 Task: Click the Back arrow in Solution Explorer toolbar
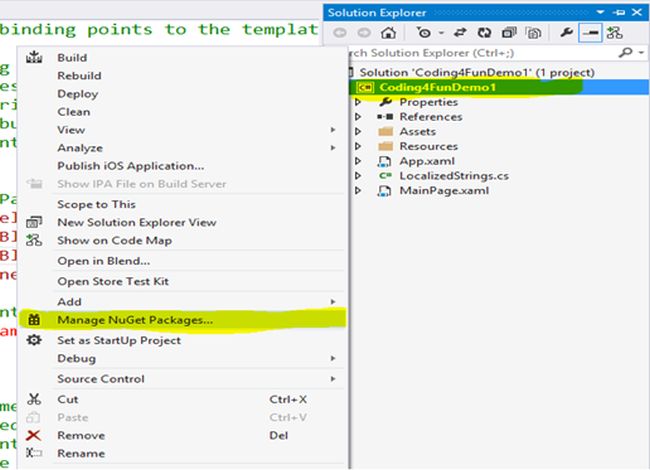(340, 33)
